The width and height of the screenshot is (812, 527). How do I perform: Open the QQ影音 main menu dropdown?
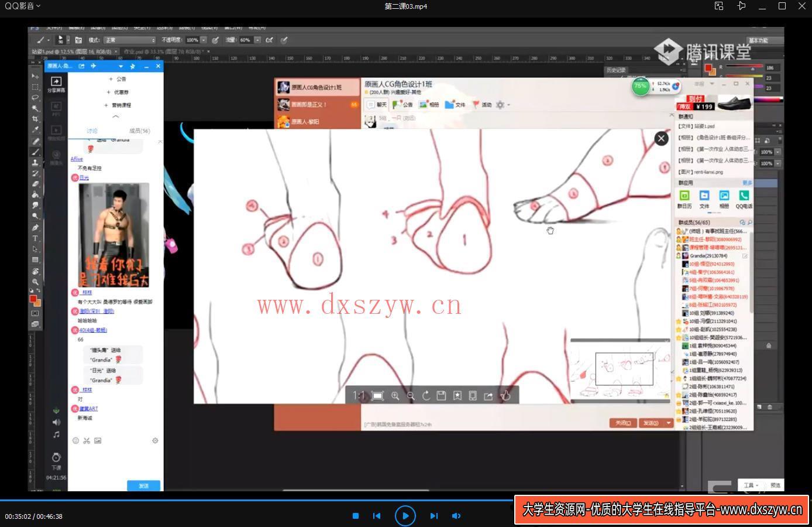23,6
